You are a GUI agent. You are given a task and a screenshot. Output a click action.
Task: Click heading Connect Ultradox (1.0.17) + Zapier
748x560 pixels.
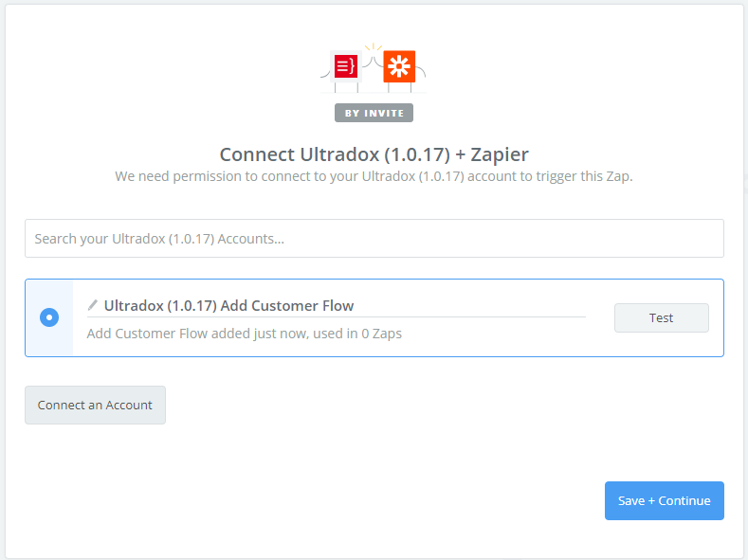[374, 154]
